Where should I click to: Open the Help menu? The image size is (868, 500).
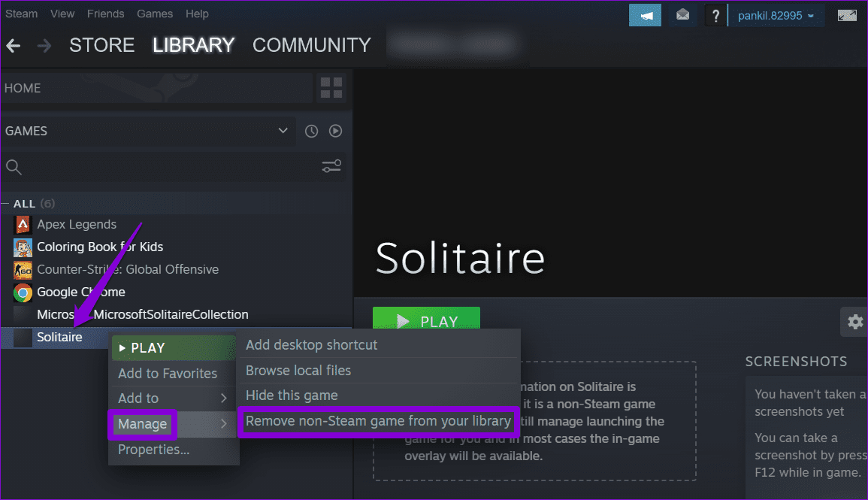click(x=197, y=14)
